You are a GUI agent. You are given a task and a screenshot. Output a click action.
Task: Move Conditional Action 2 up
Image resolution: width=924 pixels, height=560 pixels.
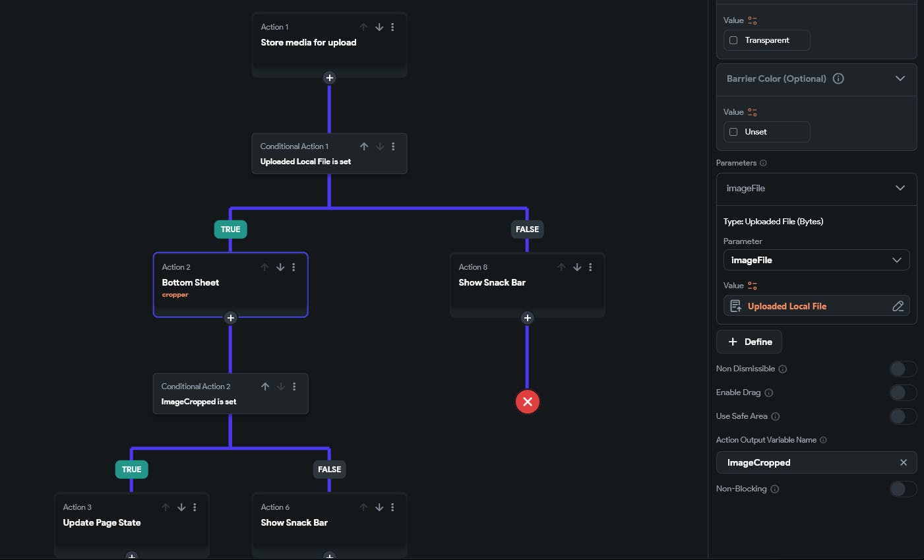pyautogui.click(x=265, y=387)
